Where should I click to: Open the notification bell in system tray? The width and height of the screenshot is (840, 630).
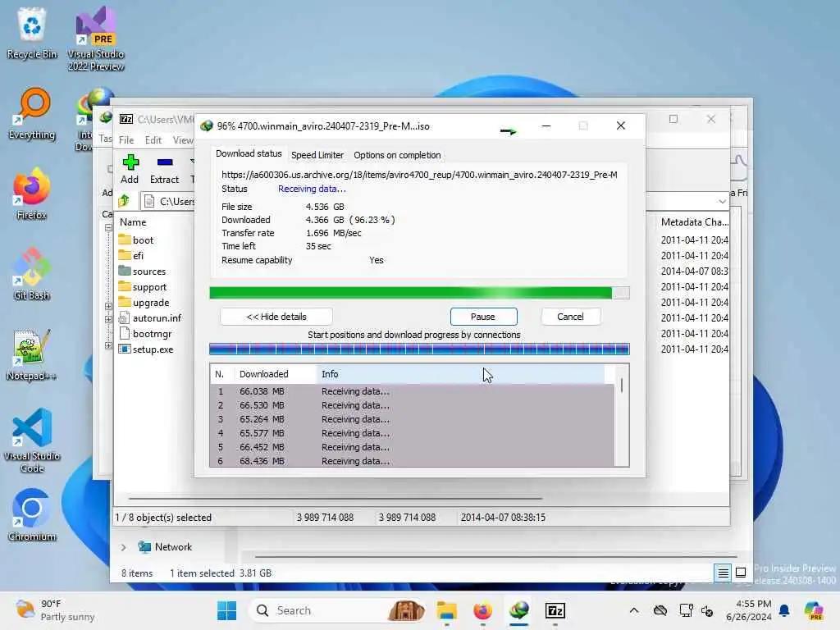pyautogui.click(x=784, y=610)
